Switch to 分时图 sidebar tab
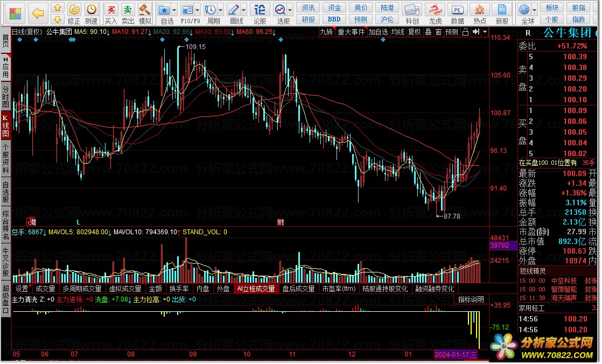 coord(6,96)
